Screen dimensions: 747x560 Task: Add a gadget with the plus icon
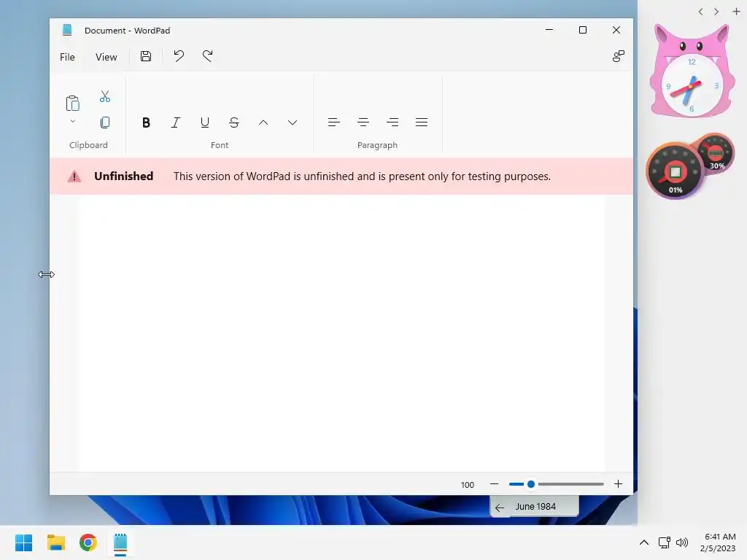[736, 12]
